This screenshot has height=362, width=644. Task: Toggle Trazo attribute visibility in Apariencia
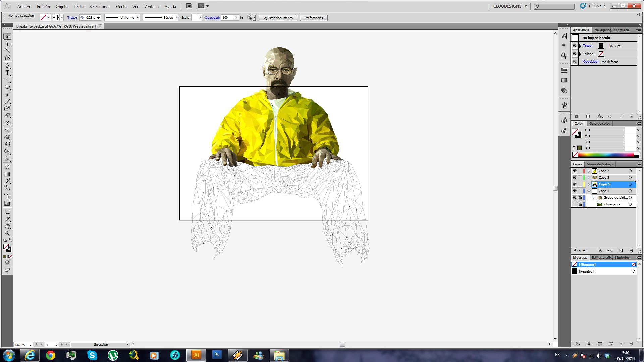click(574, 46)
